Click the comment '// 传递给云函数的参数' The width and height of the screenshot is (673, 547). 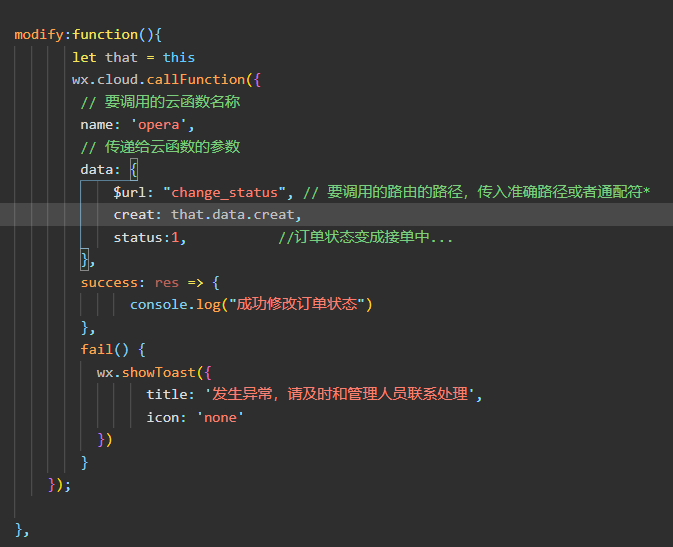pos(161,147)
